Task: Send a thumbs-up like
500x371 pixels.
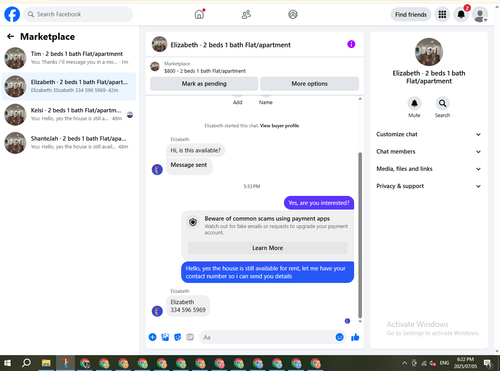Action: 355,337
